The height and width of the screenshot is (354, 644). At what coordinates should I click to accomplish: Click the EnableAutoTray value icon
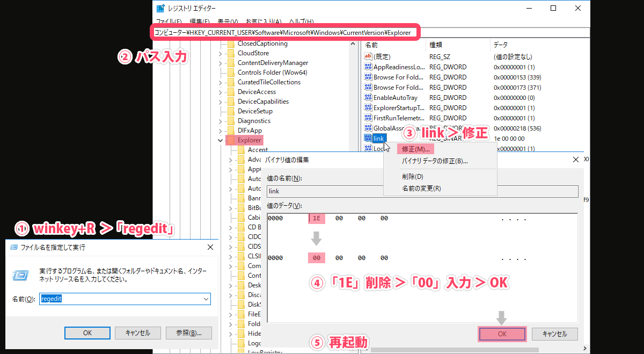[368, 98]
